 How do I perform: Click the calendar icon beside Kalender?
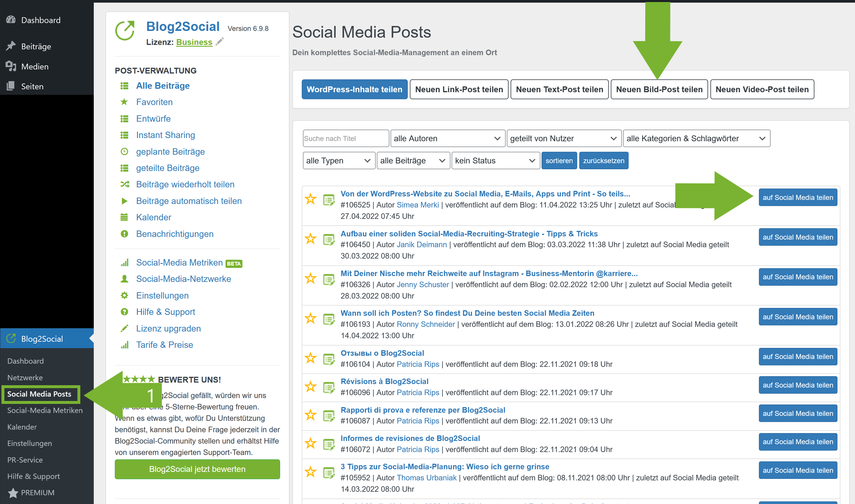pyautogui.click(x=124, y=217)
